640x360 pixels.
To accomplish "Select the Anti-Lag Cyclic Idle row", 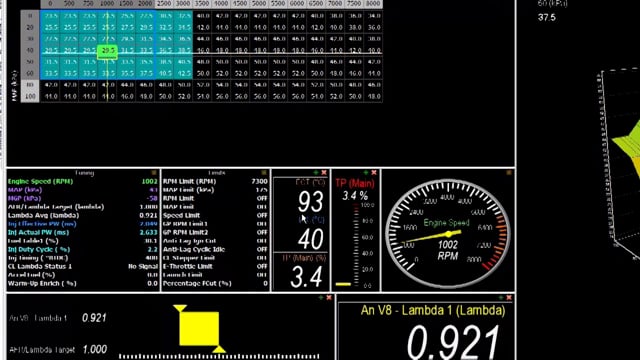I will 215,249.
